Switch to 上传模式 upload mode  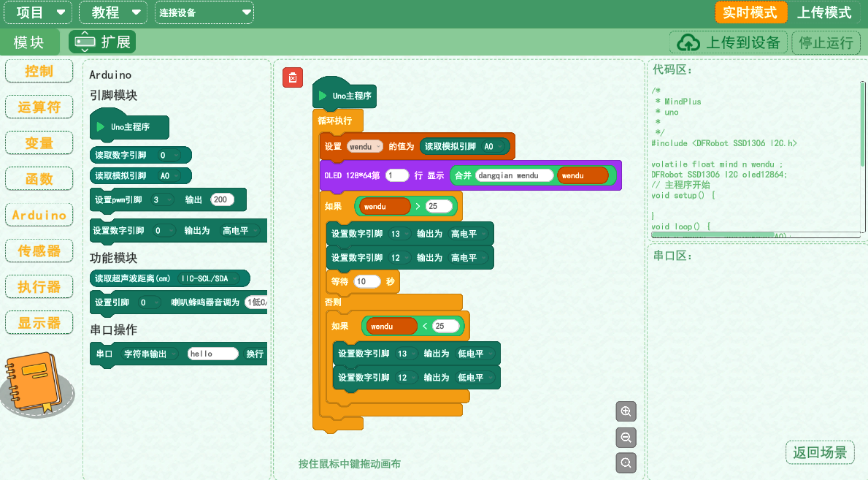point(823,12)
